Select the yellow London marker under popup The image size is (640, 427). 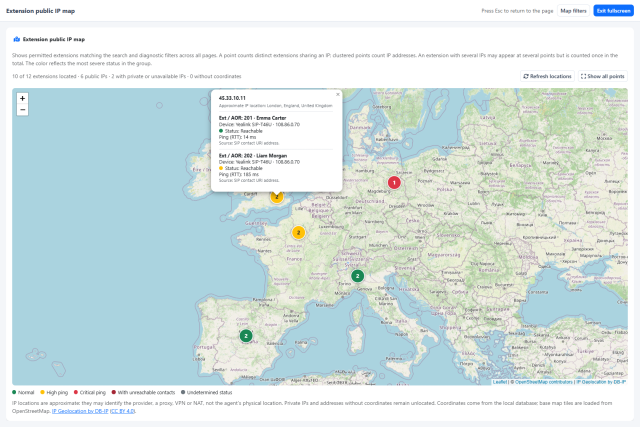(277, 198)
